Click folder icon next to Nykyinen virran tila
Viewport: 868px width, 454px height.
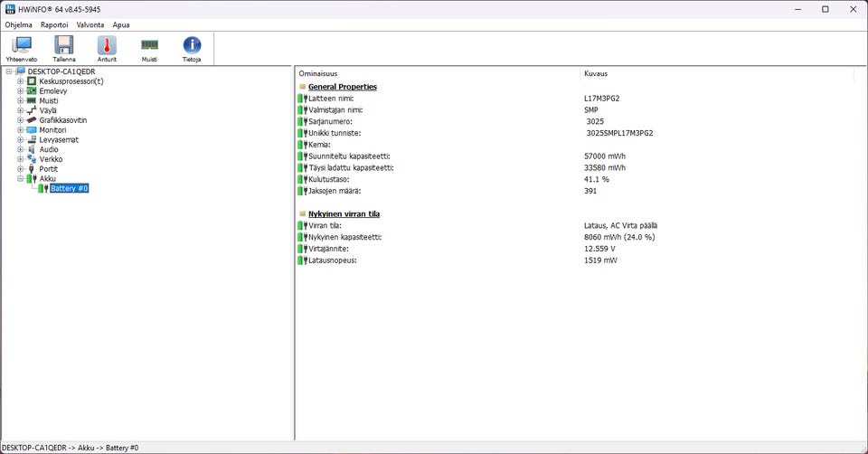(x=302, y=213)
